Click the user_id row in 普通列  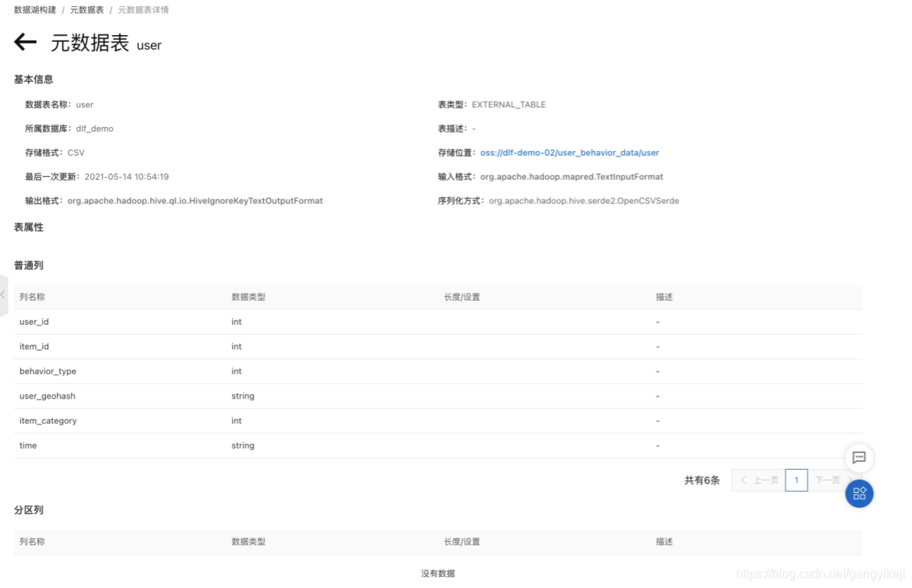(33, 322)
